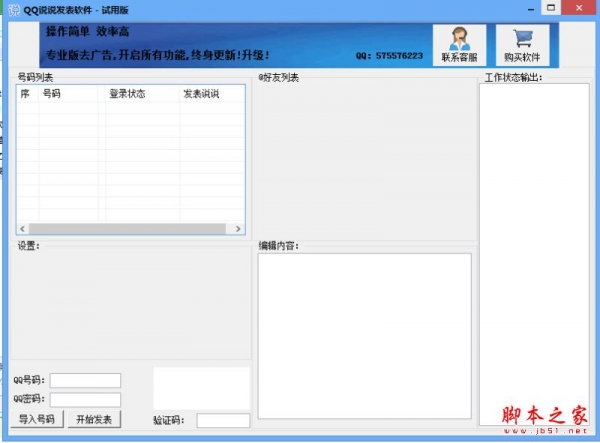This screenshot has width=600, height=443.
Task: Sort by 号码 column header
Action: pyautogui.click(x=68, y=94)
